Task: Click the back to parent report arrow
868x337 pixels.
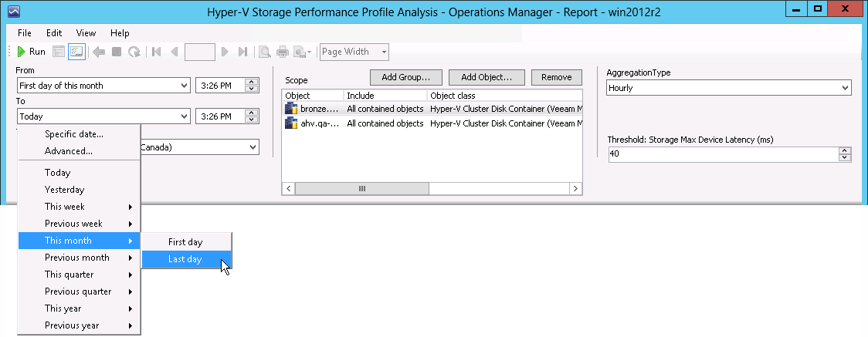Action: [99, 52]
